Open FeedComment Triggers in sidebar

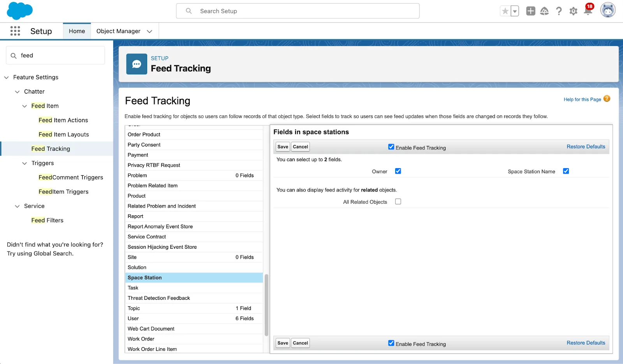[x=71, y=178]
